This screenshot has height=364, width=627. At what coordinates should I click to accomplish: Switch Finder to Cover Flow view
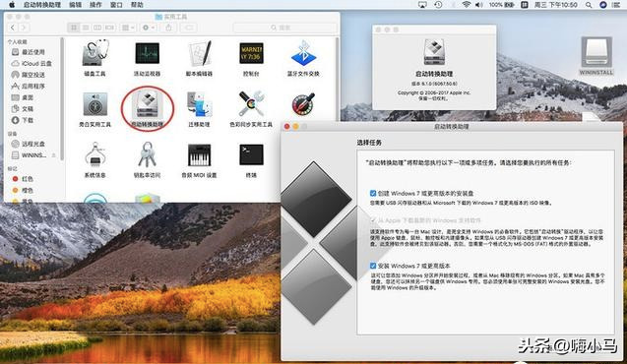tap(109, 28)
